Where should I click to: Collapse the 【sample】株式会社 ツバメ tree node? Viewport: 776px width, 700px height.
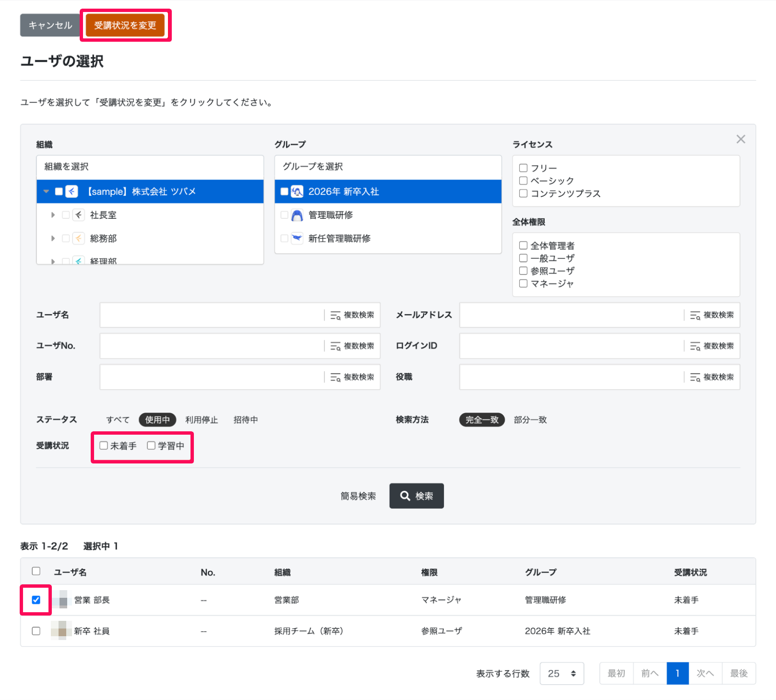coord(46,191)
